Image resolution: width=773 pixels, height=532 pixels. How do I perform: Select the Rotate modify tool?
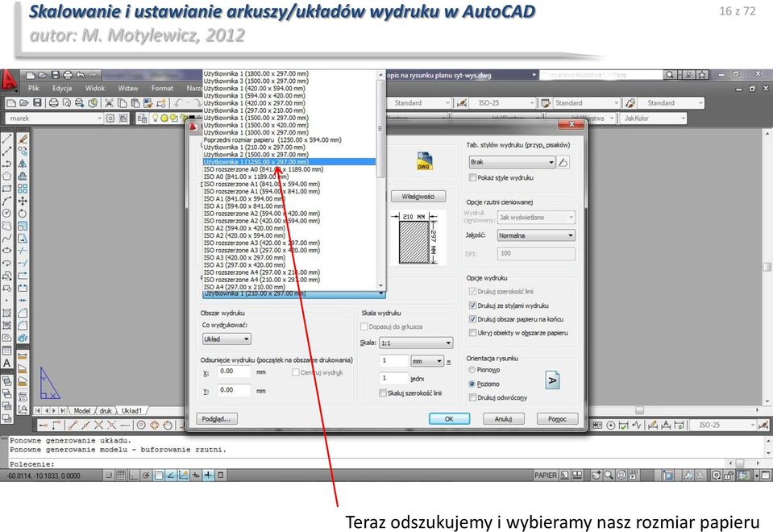point(23,213)
